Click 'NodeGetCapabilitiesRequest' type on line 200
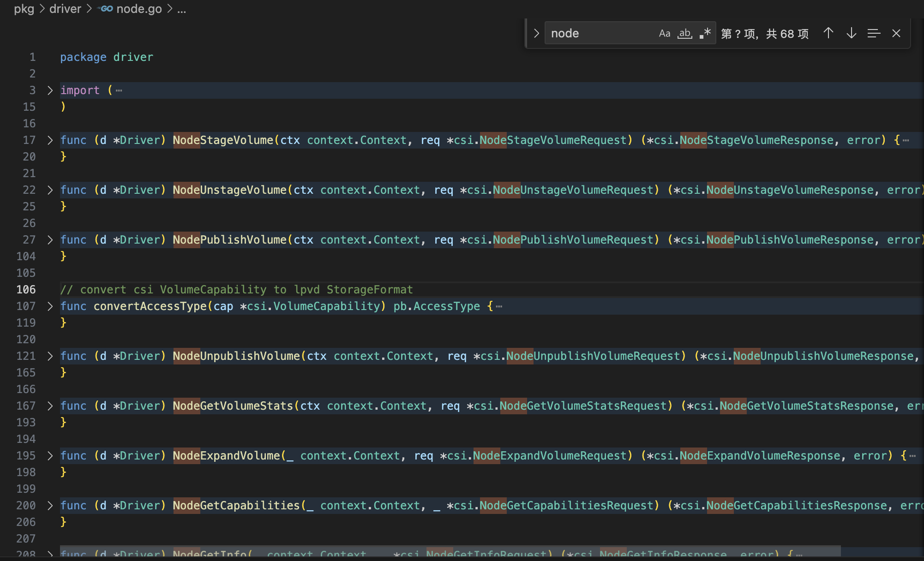Viewport: 924px width, 561px height. coord(567,506)
